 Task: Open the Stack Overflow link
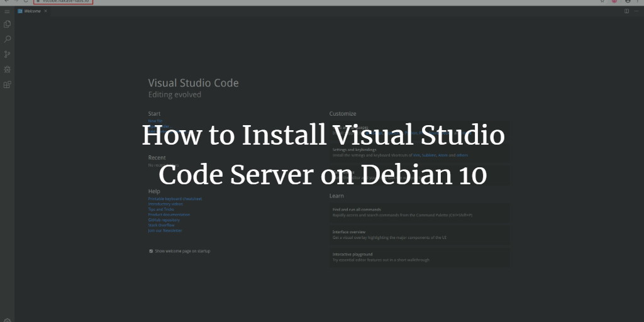pos(162,226)
